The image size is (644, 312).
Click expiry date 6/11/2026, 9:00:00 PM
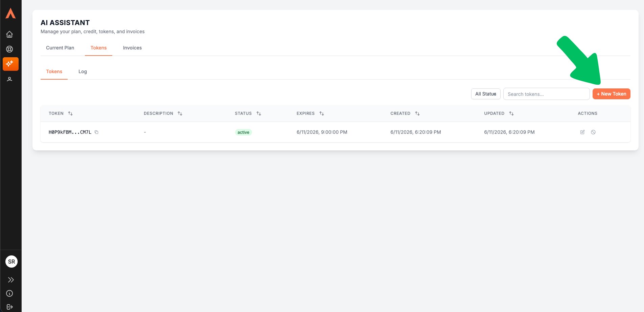(322, 132)
